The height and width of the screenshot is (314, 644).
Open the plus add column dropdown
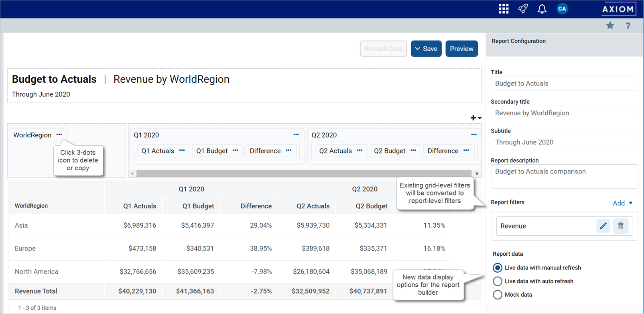tap(476, 118)
